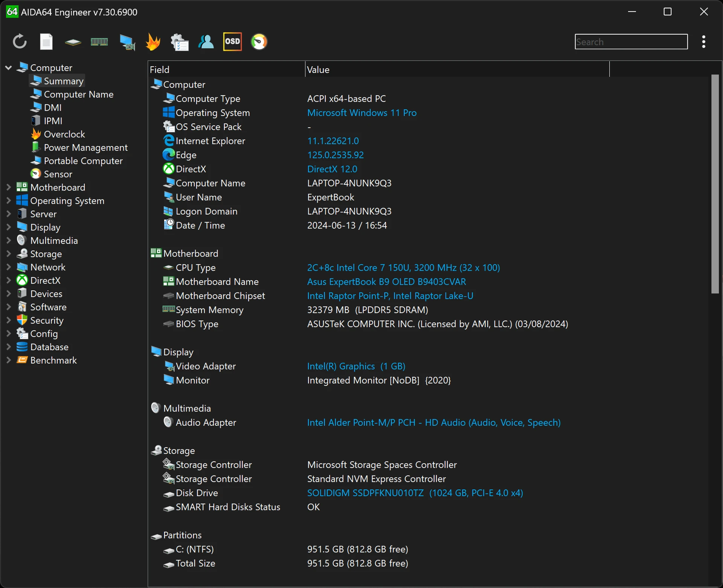The image size is (723, 588).
Task: Expand the Devices tree node
Action: pyautogui.click(x=8, y=294)
